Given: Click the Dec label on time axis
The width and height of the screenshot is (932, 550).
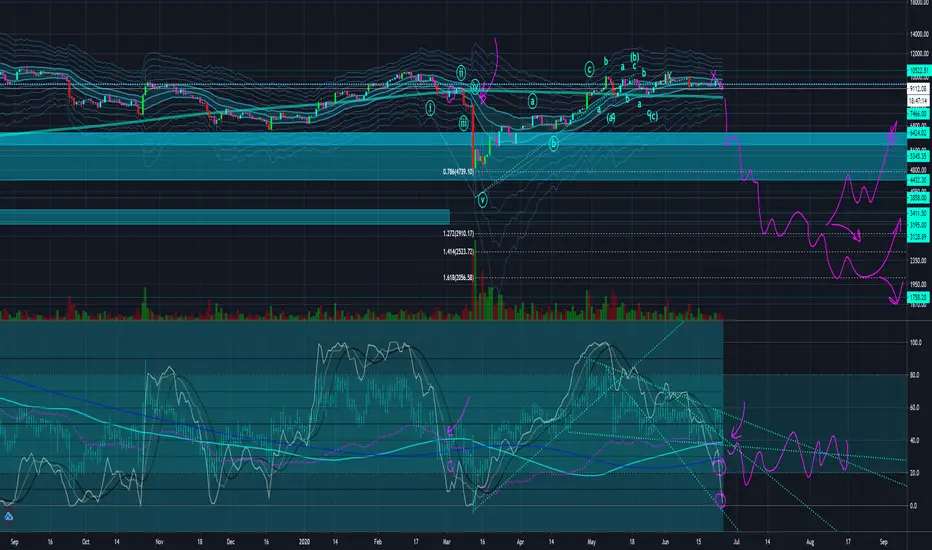Looking at the screenshot, I should coord(231,542).
